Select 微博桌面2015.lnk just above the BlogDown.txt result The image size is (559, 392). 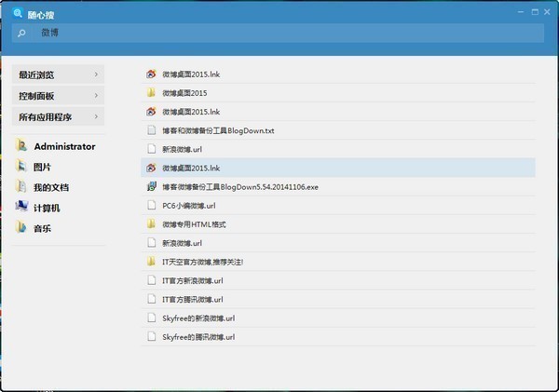point(338,112)
